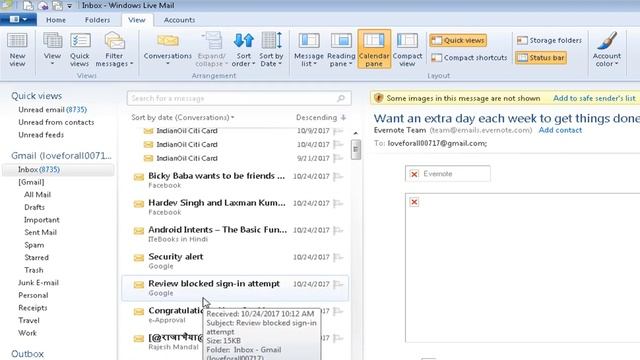Flag the Review blocked sign-in attempt message

click(338, 284)
